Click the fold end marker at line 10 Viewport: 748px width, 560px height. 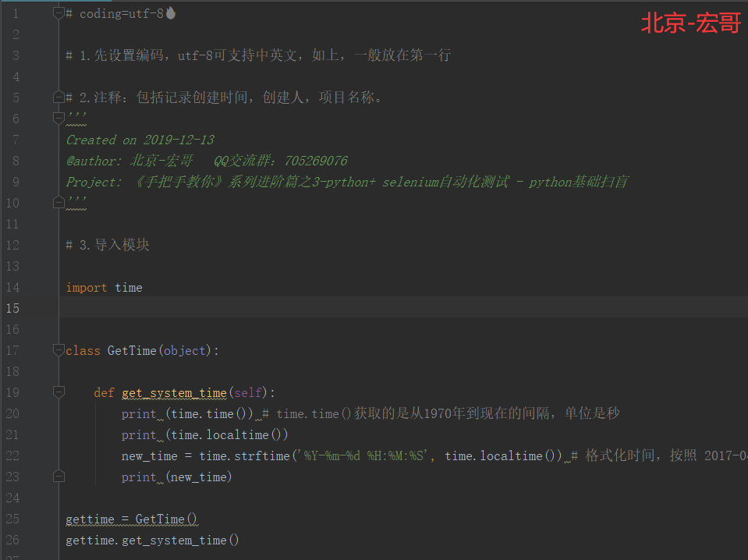pyautogui.click(x=58, y=202)
